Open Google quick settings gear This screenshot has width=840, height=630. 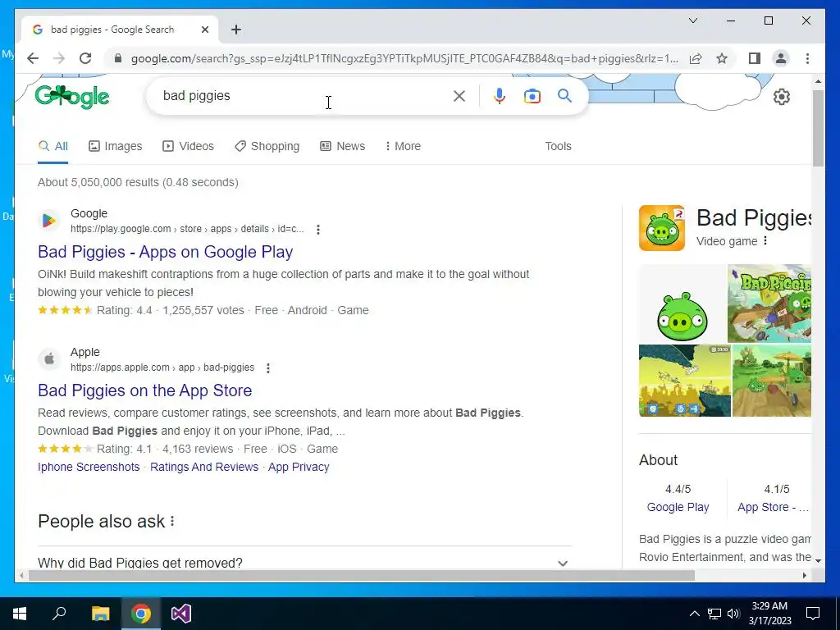(782, 97)
